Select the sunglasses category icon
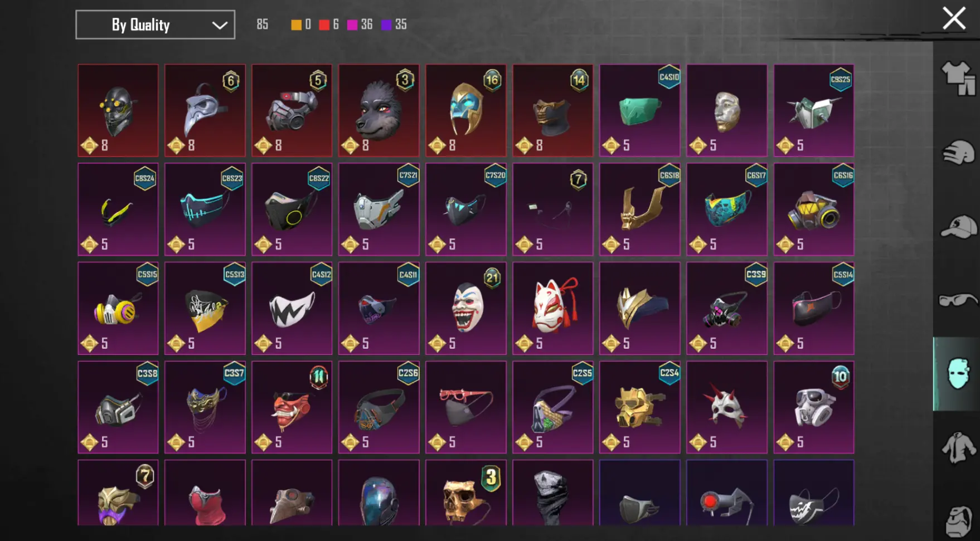The image size is (980, 541). [x=958, y=301]
